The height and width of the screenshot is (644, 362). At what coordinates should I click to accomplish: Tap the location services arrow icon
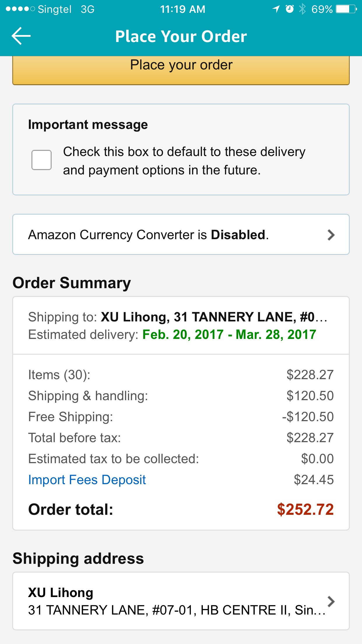[x=276, y=9]
